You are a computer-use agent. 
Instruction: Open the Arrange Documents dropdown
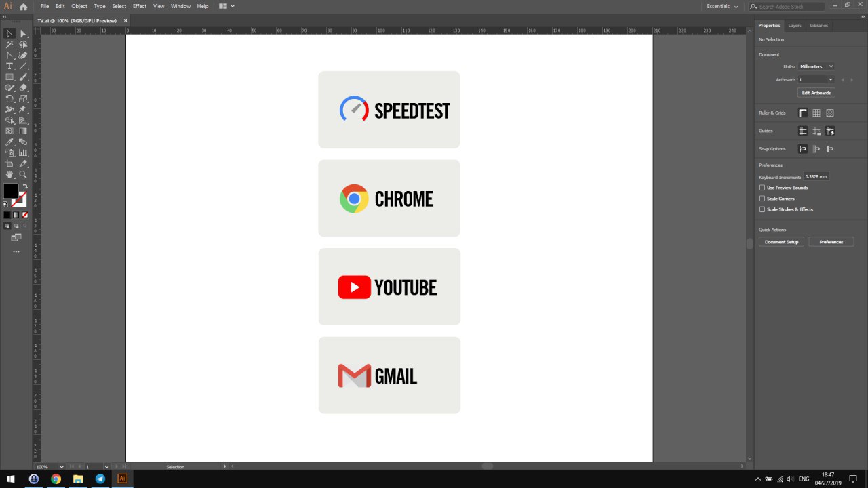coord(226,6)
